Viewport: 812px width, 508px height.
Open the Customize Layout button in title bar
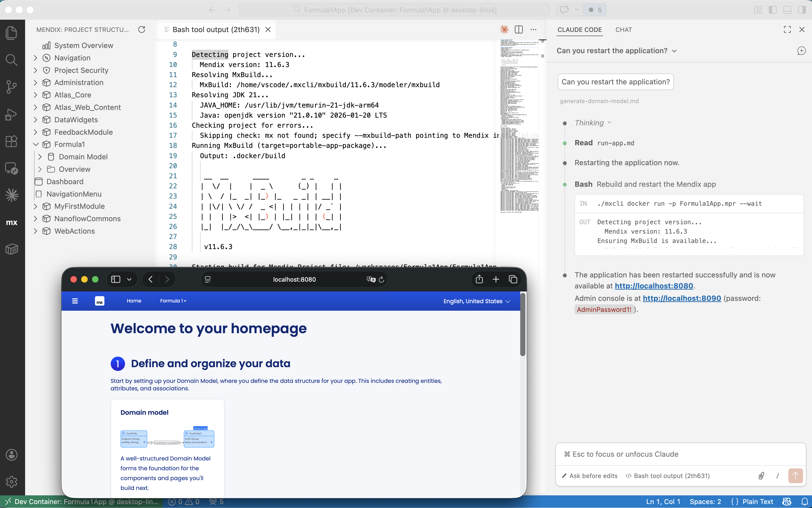point(758,10)
